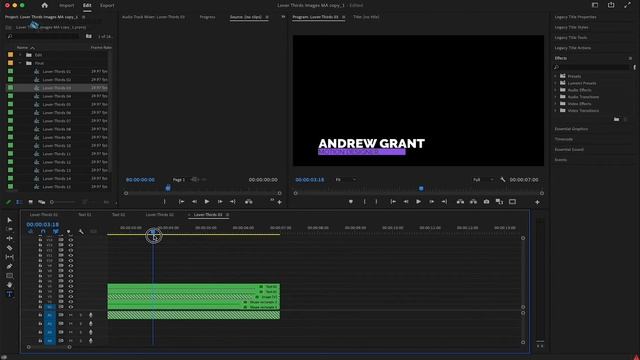Export a frame with camera icon
Image resolution: width=640 pixels, height=360 pixels.
coord(486,202)
